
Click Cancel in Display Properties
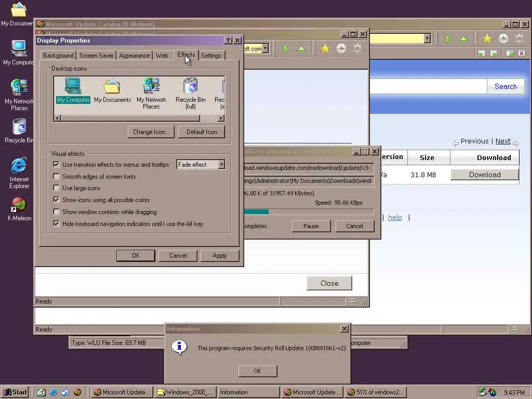tap(178, 256)
